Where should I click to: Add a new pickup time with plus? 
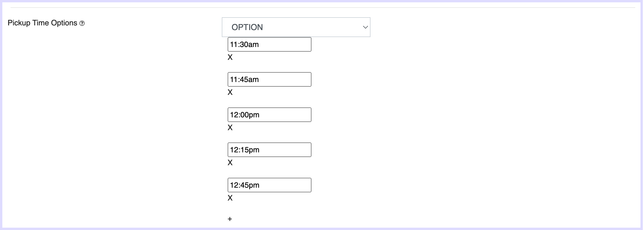(230, 219)
